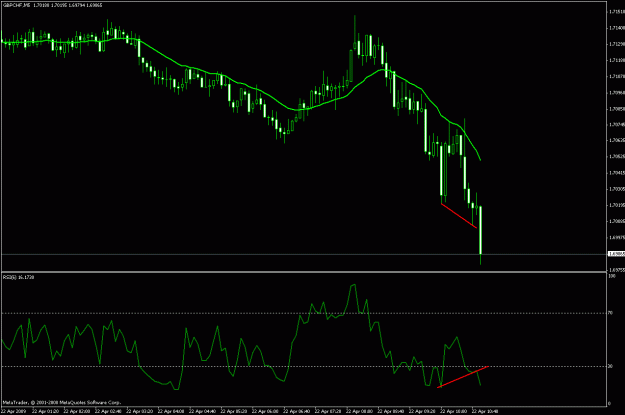Click the 22 Apr 2009 date label

point(12,411)
